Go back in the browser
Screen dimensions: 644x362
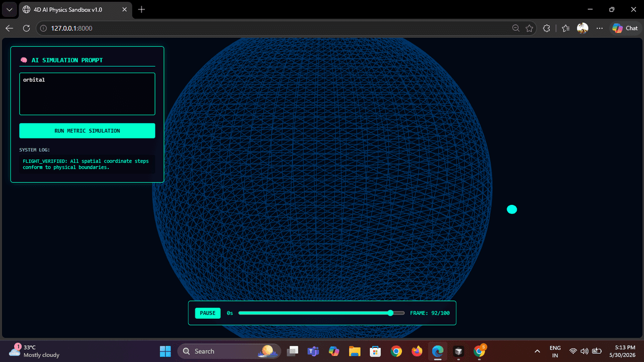(x=9, y=28)
